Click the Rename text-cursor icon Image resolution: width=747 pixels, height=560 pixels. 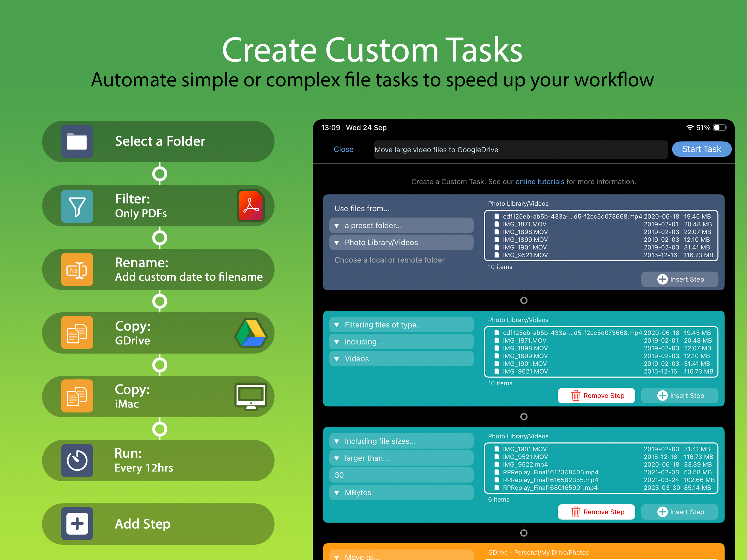pyautogui.click(x=77, y=270)
